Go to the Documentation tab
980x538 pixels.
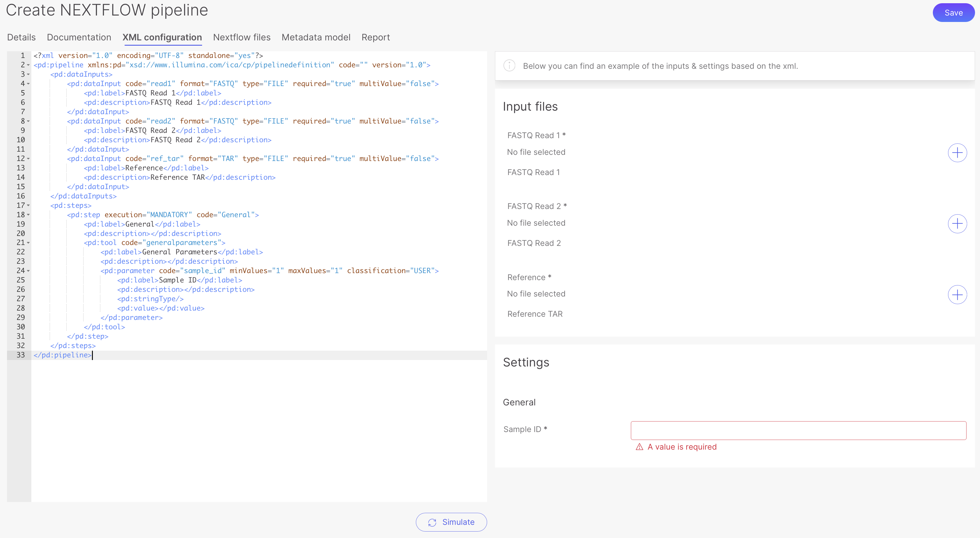pyautogui.click(x=79, y=37)
